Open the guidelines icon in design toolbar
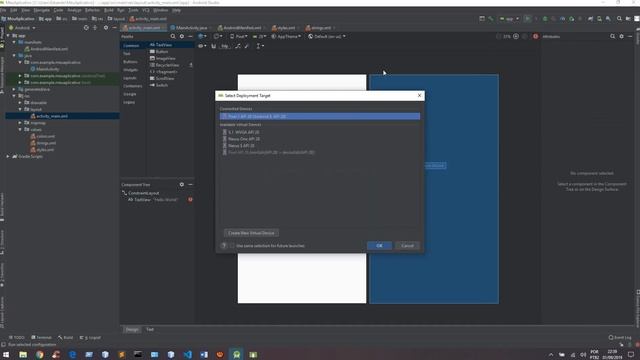The image size is (640, 360). coord(259,46)
